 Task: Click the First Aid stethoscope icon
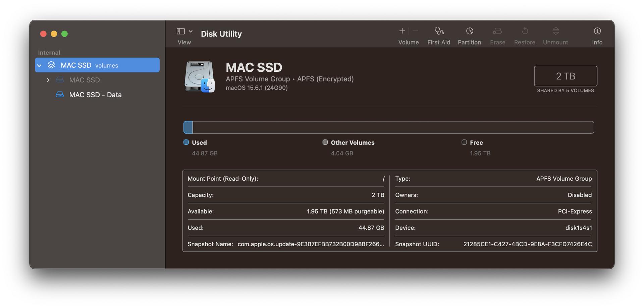439,31
